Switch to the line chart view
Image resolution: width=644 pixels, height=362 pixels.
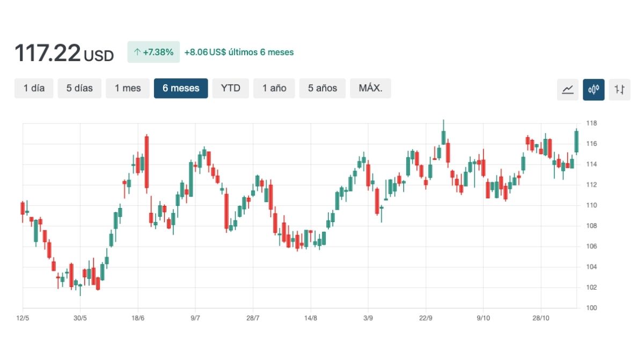(567, 90)
